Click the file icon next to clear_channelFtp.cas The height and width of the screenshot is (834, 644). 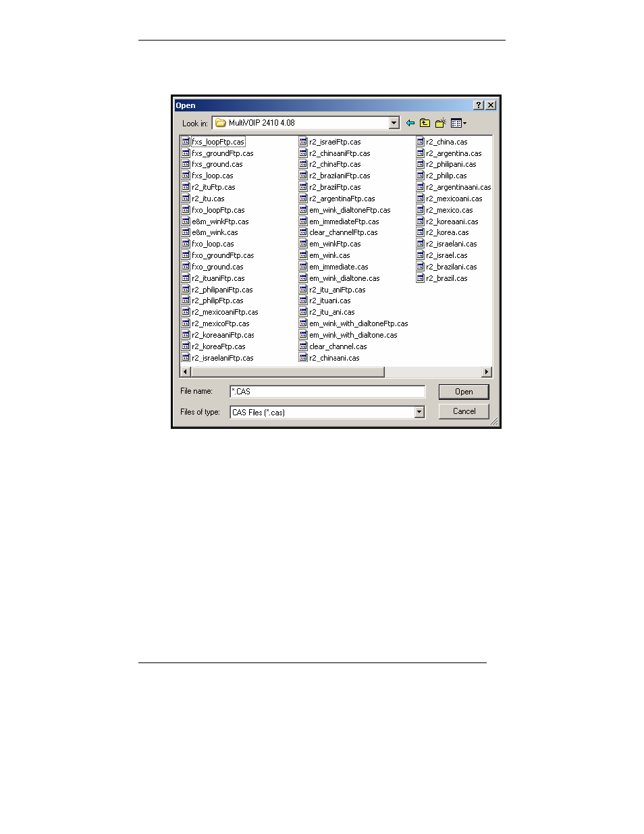[303, 232]
